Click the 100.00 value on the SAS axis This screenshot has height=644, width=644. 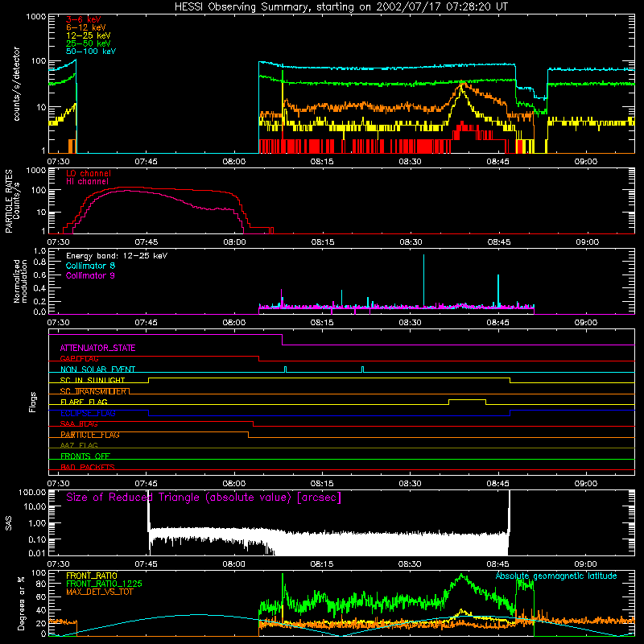pos(32,492)
